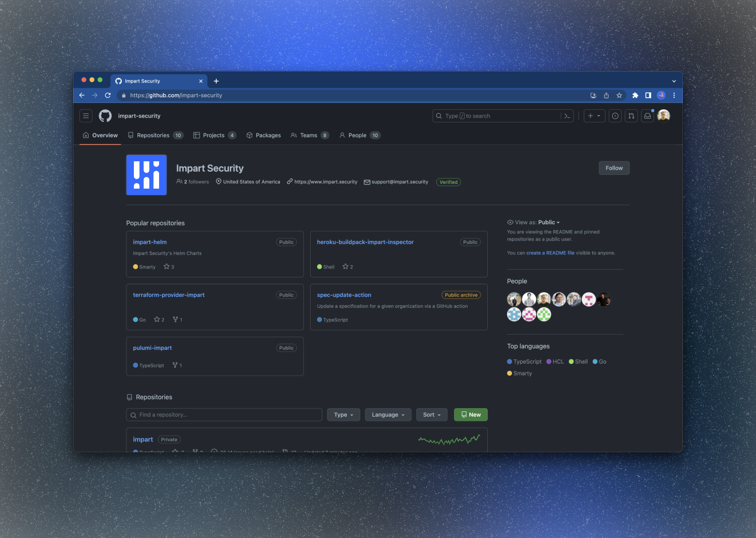The width and height of the screenshot is (756, 538).
Task: Open the browser extensions puzzle icon
Action: pos(635,96)
